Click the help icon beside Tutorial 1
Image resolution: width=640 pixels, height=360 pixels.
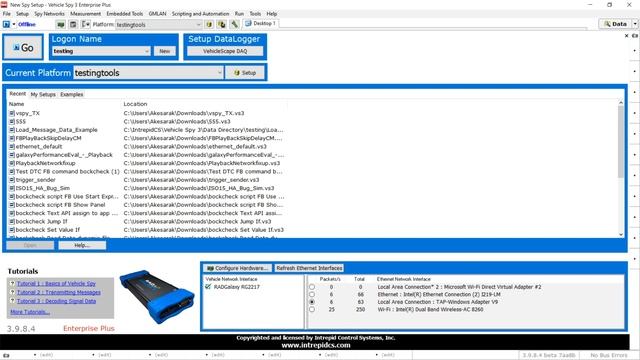[12, 283]
